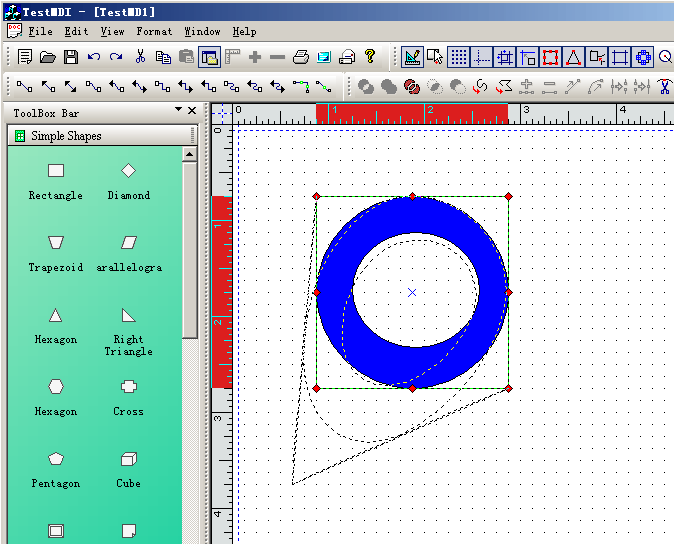The width and height of the screenshot is (674, 544).
Task: Create a new document via toolbar
Action: 25,57
